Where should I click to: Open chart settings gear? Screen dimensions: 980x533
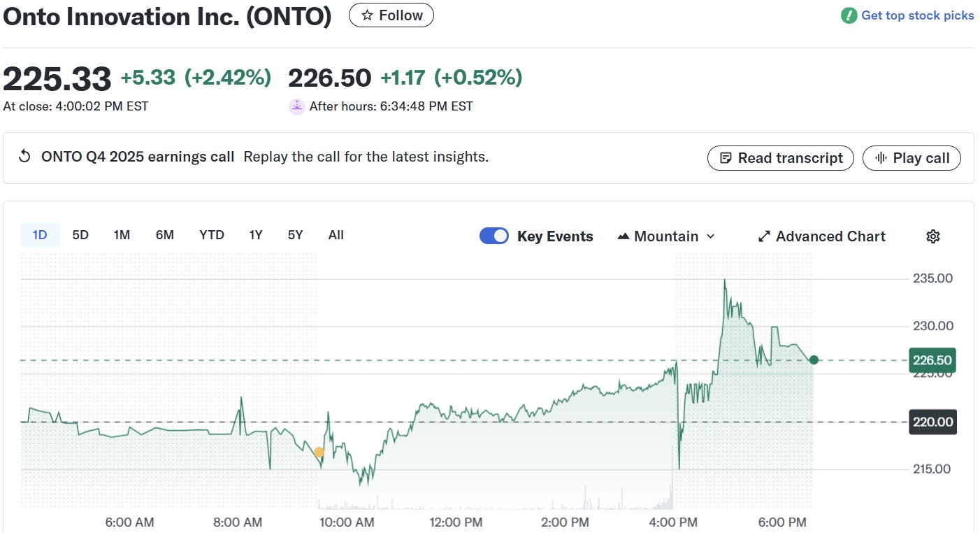932,236
